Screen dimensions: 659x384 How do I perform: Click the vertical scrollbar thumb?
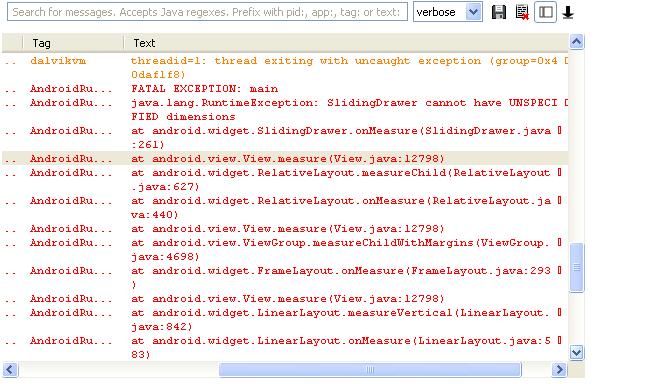coord(576,267)
